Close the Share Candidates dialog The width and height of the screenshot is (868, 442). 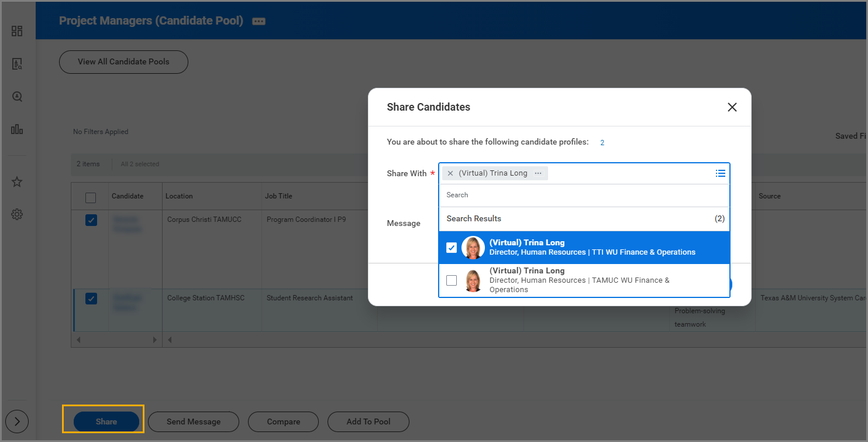pos(732,107)
